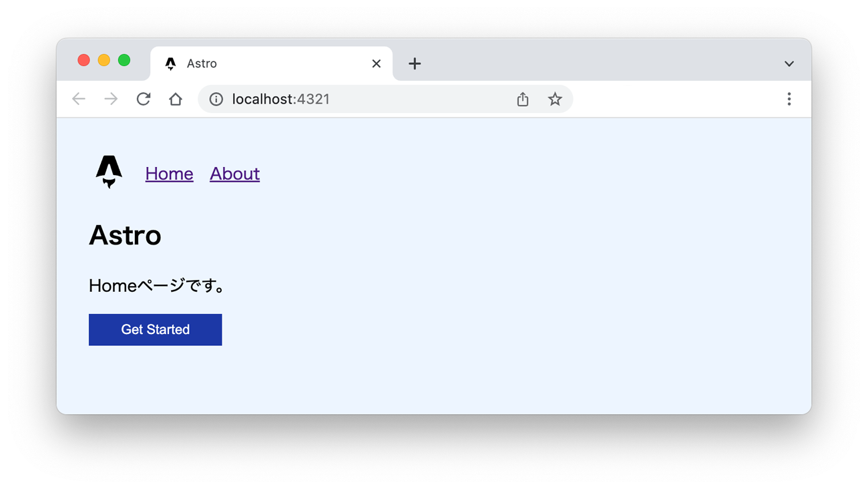Open a new tab with the plus button
This screenshot has width=868, height=489.
415,63
